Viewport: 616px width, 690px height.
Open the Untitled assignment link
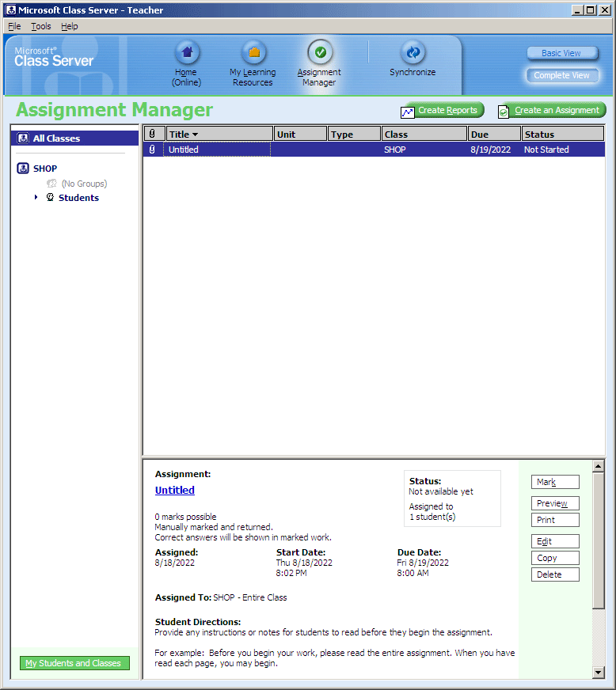click(x=175, y=491)
